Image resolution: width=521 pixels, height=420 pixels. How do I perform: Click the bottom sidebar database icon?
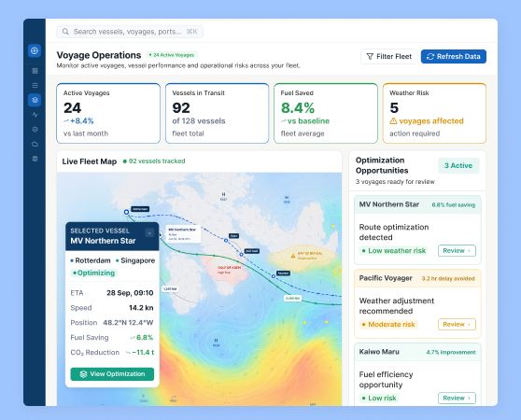(x=35, y=159)
